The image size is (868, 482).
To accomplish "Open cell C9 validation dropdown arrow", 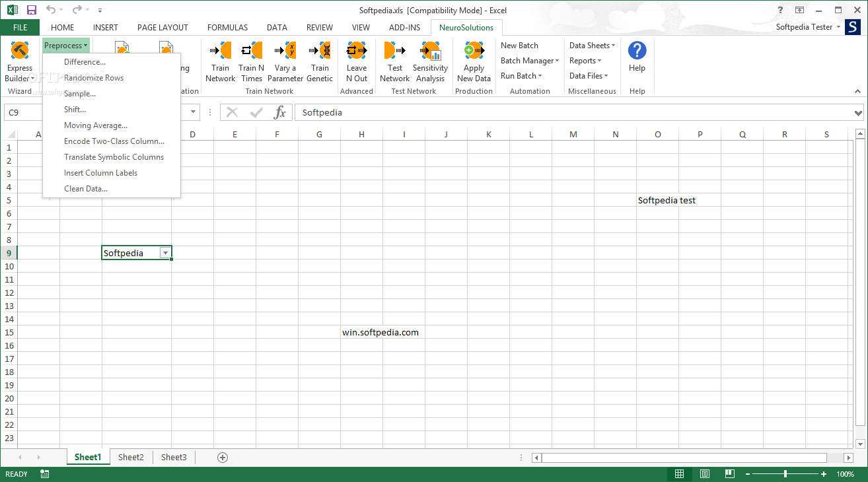I will (165, 254).
